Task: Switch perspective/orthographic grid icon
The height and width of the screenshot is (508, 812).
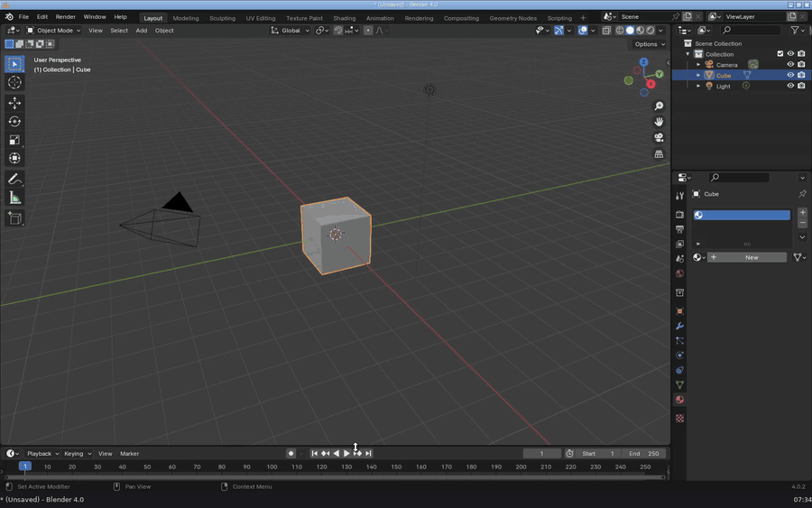Action: point(659,154)
